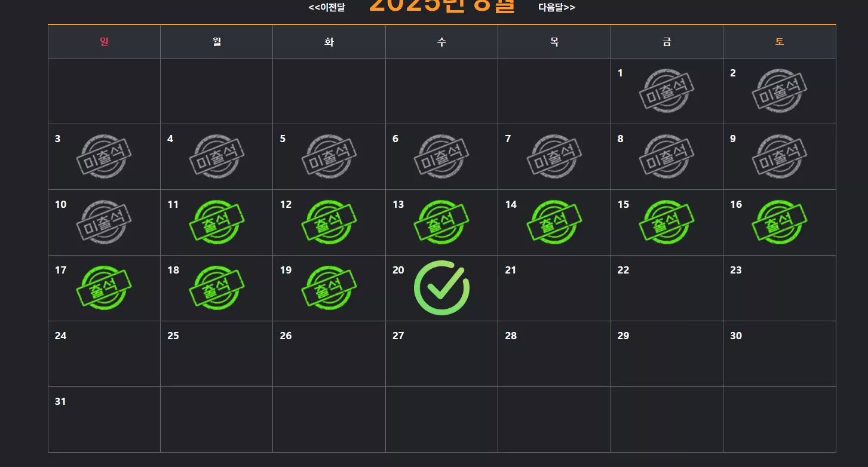
Task: Click the 미출석 stamp on day 4
Action: tap(217, 156)
